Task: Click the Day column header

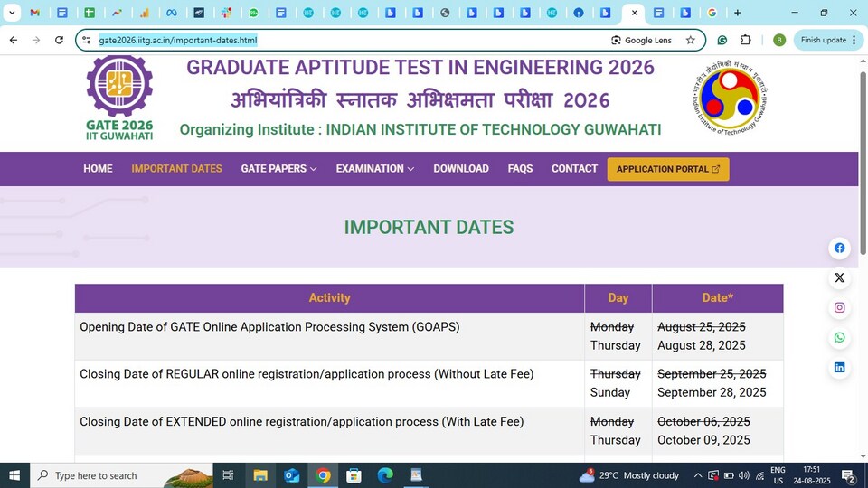Action: point(618,298)
